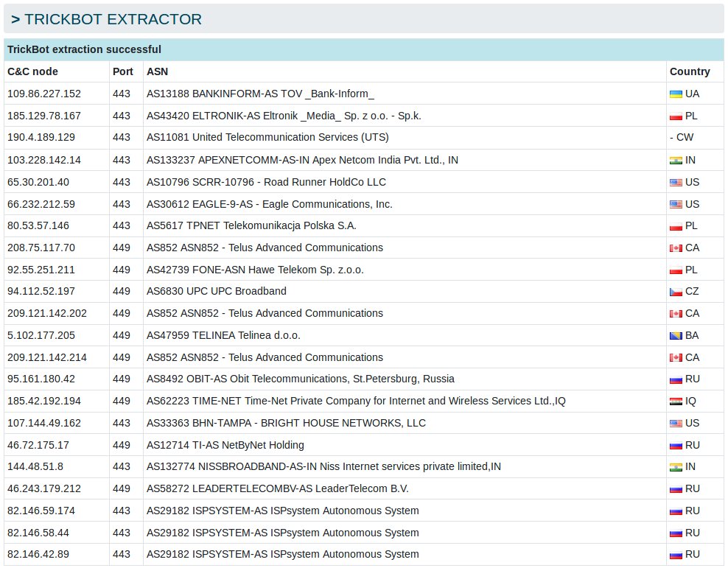Click port 443 in the 144.48.51.8 row

pyautogui.click(x=121, y=466)
